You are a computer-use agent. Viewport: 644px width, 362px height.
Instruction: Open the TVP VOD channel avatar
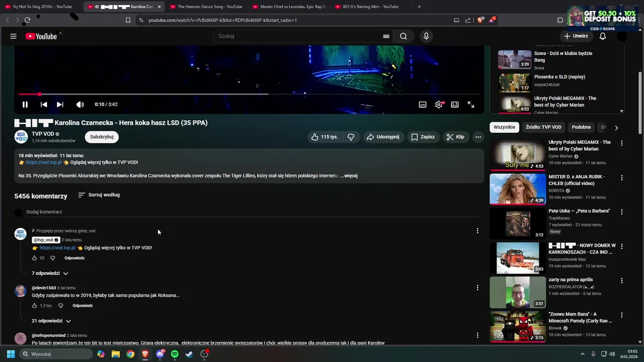pyautogui.click(x=21, y=137)
